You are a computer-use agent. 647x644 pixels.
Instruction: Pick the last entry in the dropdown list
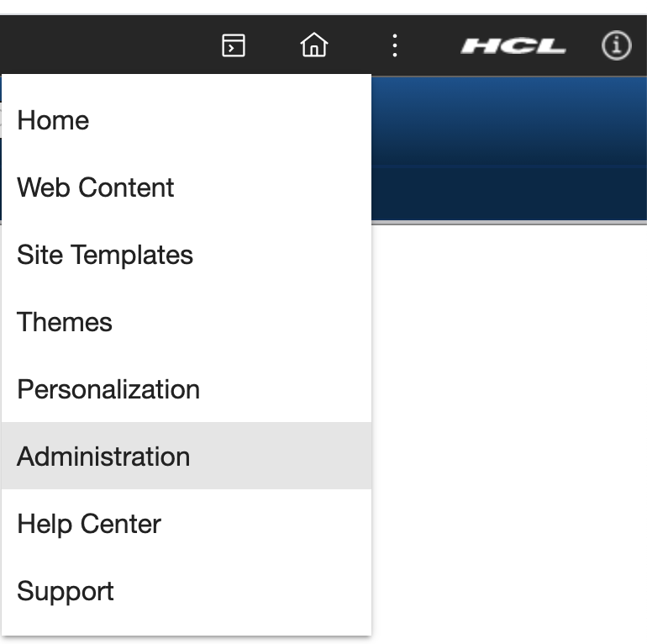click(x=66, y=591)
